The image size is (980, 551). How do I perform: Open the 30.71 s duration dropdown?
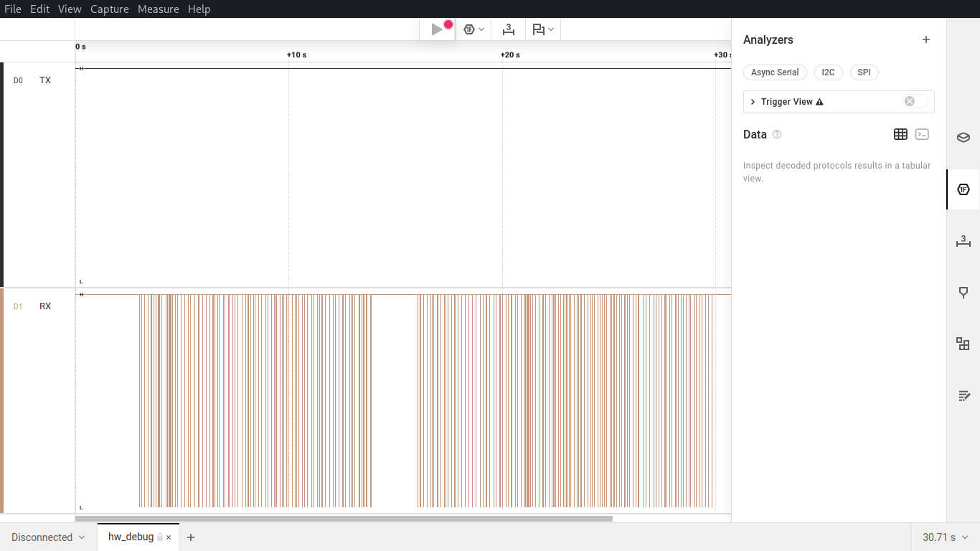coord(945,537)
